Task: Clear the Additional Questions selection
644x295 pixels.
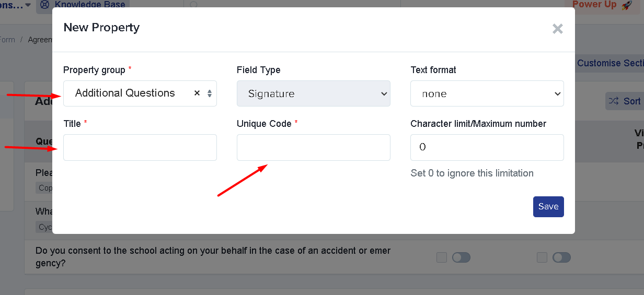Action: (197, 93)
